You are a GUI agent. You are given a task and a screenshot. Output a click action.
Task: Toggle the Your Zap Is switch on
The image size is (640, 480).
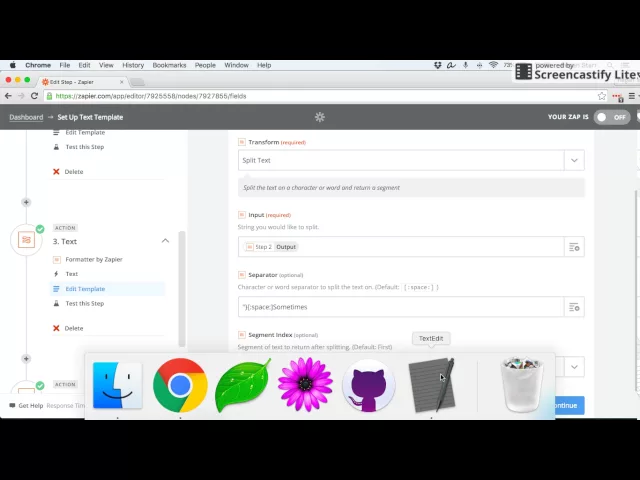611,117
